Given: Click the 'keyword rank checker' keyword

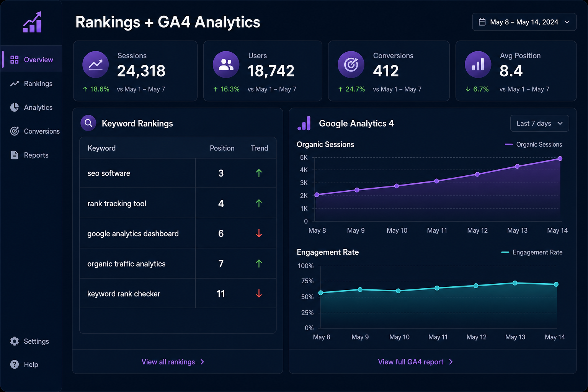Looking at the screenshot, I should [x=124, y=294].
